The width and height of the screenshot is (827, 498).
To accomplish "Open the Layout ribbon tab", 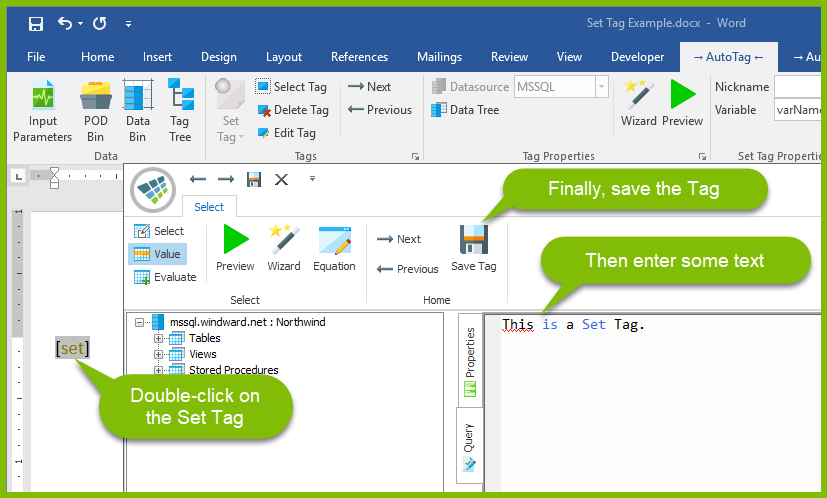I will coord(284,57).
